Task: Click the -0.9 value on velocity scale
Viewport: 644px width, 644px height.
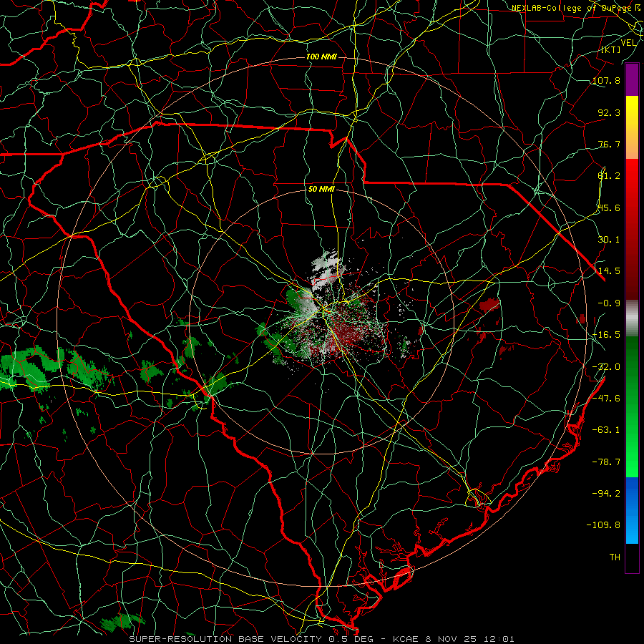Action: (609, 303)
